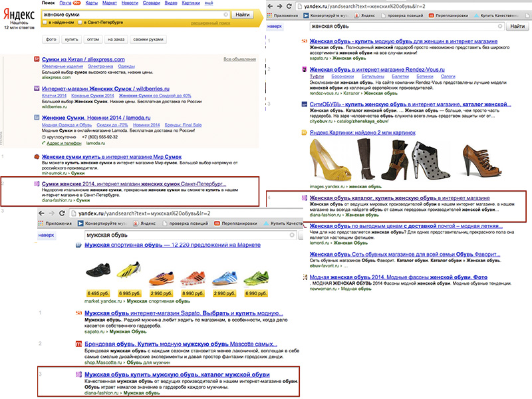
Task: Go forward in the 'мужская обувь' browser window
Action: [52, 213]
